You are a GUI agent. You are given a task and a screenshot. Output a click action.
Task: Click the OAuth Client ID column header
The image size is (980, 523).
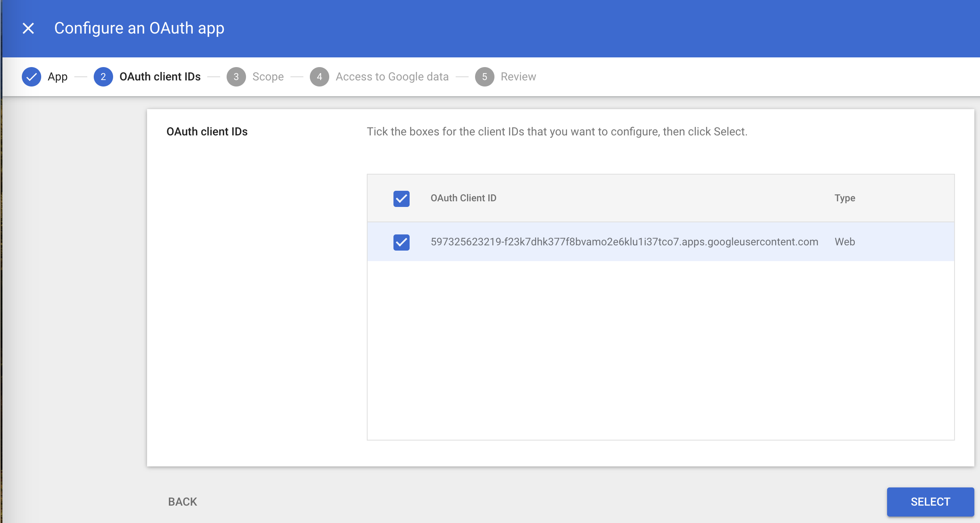tap(463, 198)
